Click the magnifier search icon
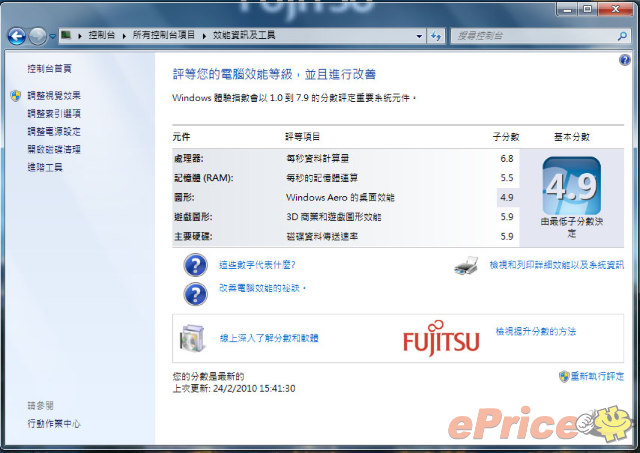The width and height of the screenshot is (640, 453). pyautogui.click(x=622, y=36)
